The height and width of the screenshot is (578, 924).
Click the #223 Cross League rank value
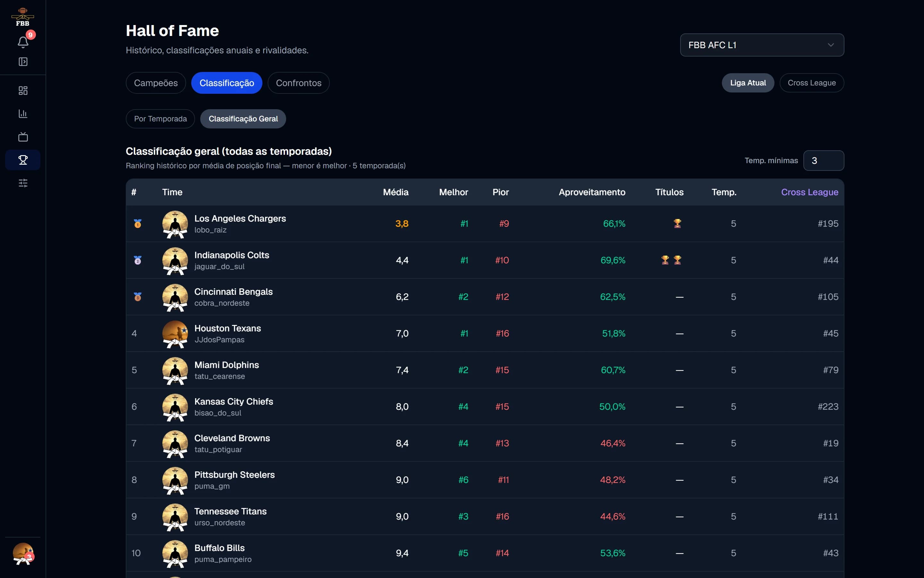point(828,407)
